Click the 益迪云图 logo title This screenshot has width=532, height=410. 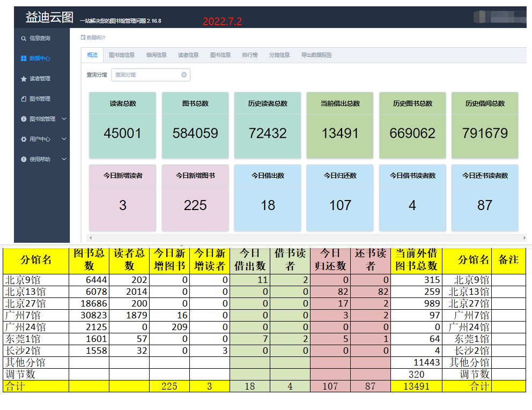[x=49, y=18]
